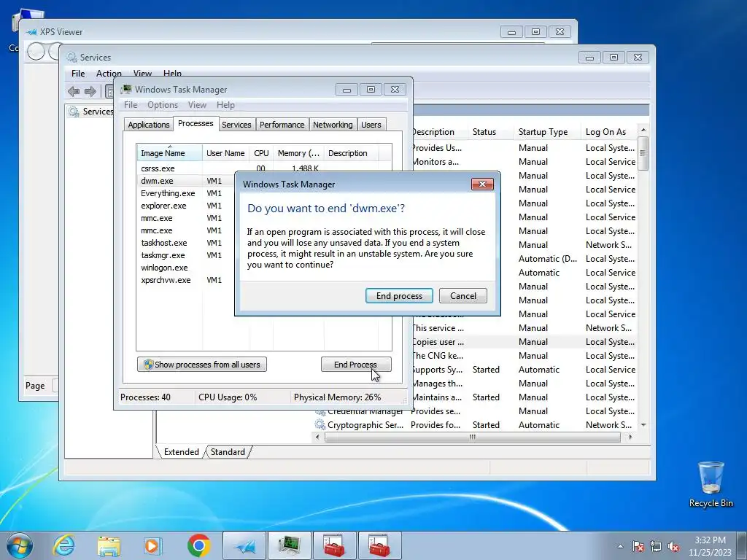Open the Networking tab
747x560 pixels.
click(333, 125)
